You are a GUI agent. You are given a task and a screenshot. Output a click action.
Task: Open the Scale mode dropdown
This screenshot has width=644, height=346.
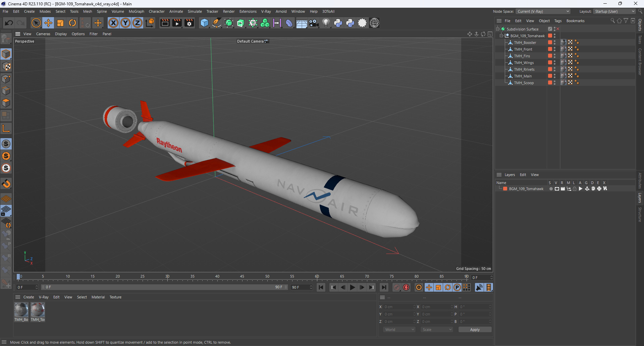(437, 330)
